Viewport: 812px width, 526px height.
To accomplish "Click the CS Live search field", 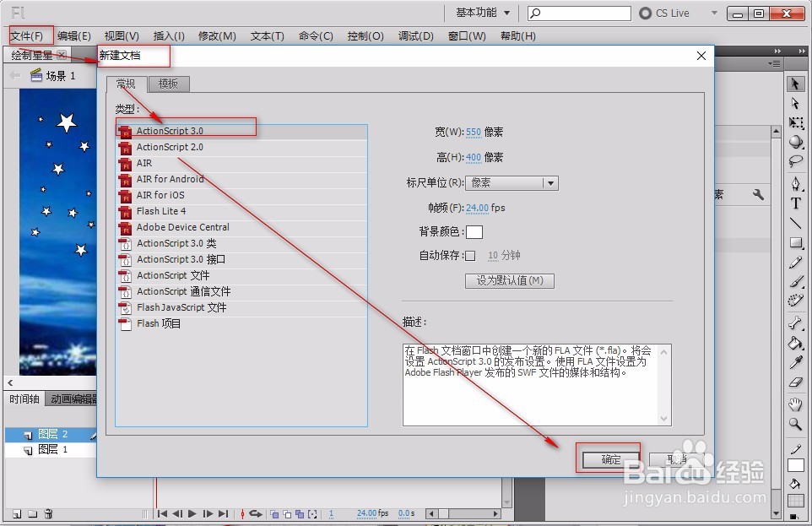I will point(579,13).
